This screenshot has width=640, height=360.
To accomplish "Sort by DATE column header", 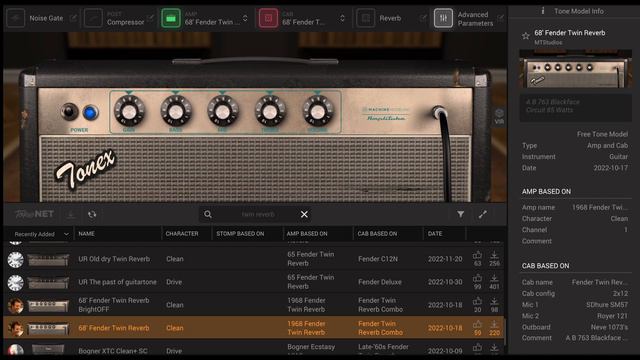I will (435, 234).
